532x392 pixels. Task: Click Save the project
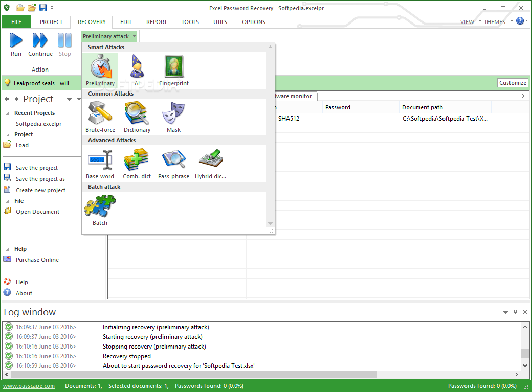coord(37,168)
